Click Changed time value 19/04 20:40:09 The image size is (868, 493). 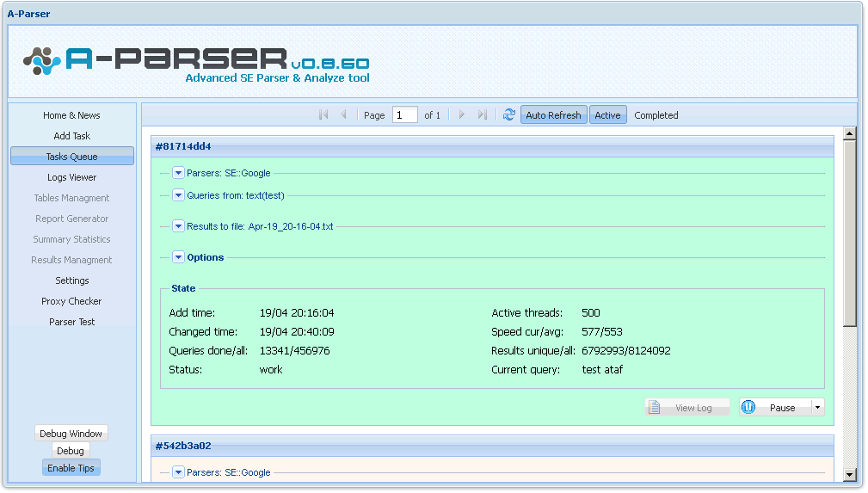(x=297, y=332)
